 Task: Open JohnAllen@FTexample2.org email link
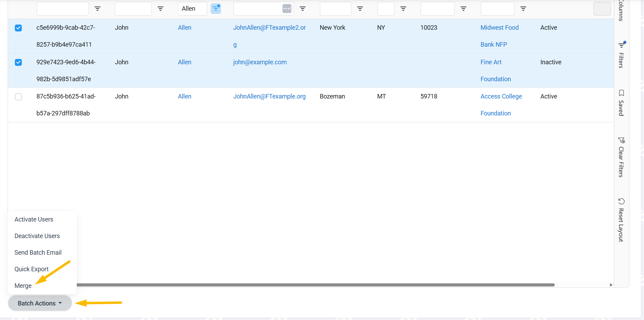pyautogui.click(x=269, y=36)
